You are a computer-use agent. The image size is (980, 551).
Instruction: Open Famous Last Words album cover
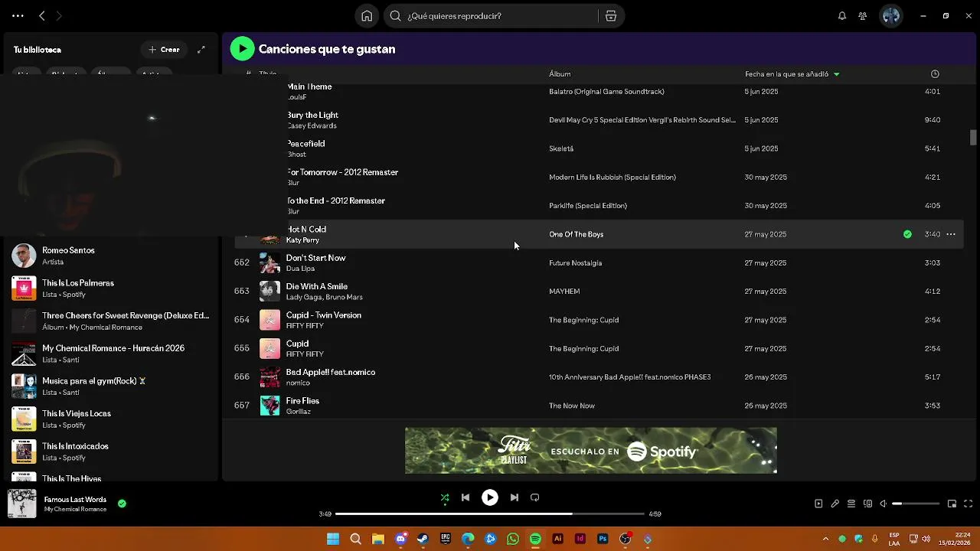pyautogui.click(x=21, y=504)
